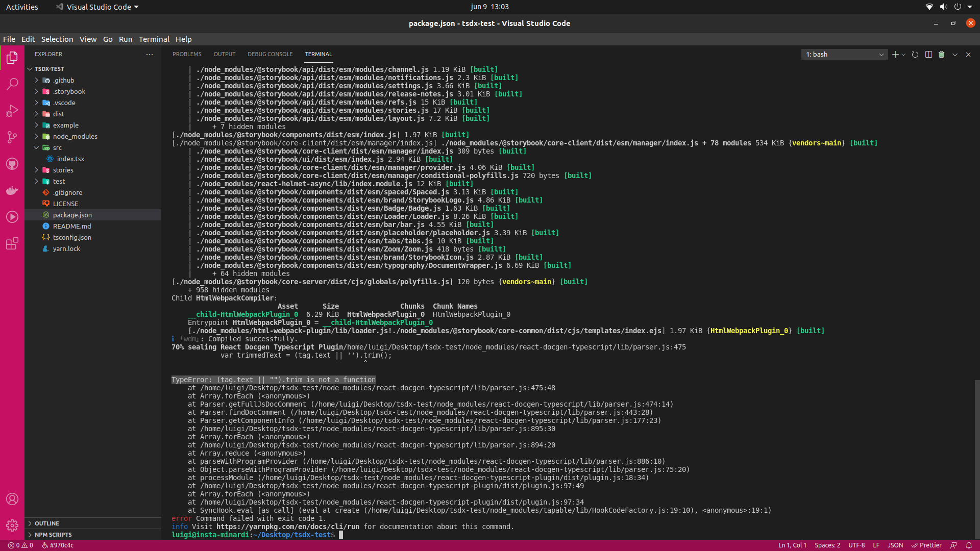Click 'Ln 1, Col 1' to go to line
This screenshot has height=551, width=980.
(x=792, y=545)
